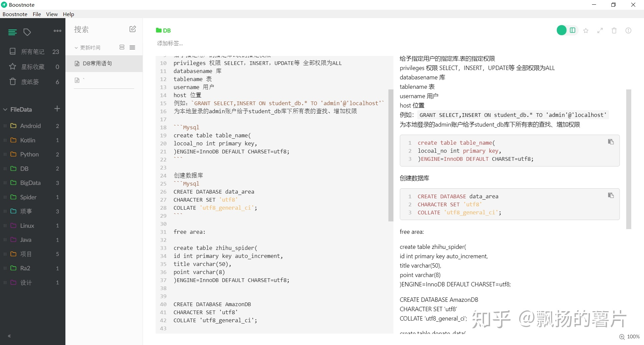The width and height of the screenshot is (644, 345).
Task: Click editor line 'username 用户'
Action: [194, 87]
